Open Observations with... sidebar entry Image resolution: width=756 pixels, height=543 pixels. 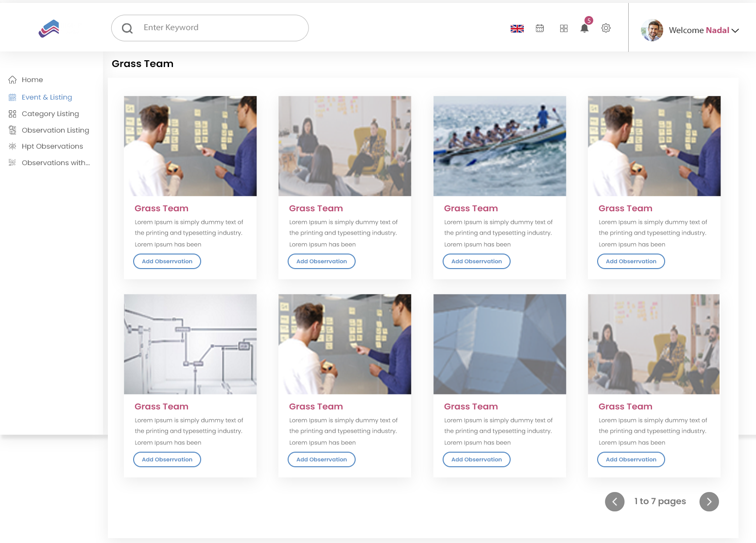coord(55,163)
